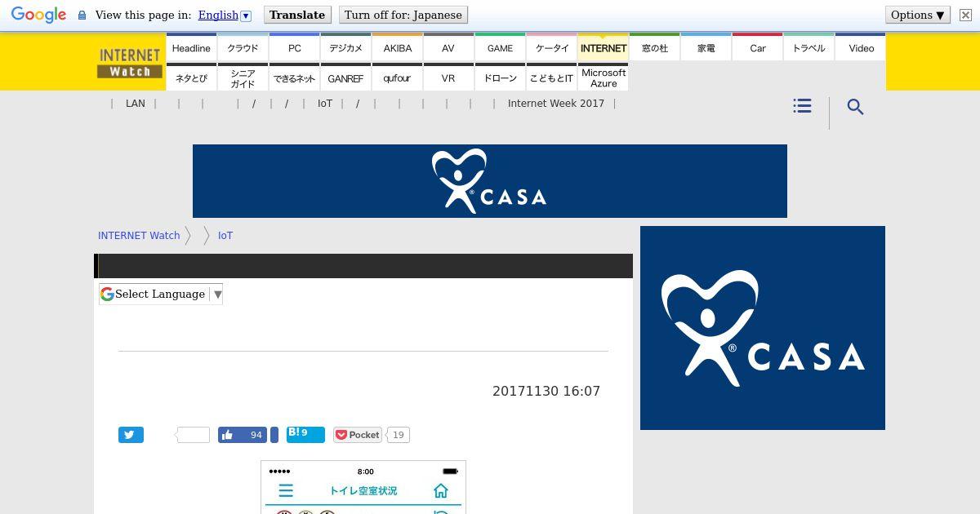Click the home icon in phone screenshot
Viewport: 980px width, 514px height.
point(441,490)
